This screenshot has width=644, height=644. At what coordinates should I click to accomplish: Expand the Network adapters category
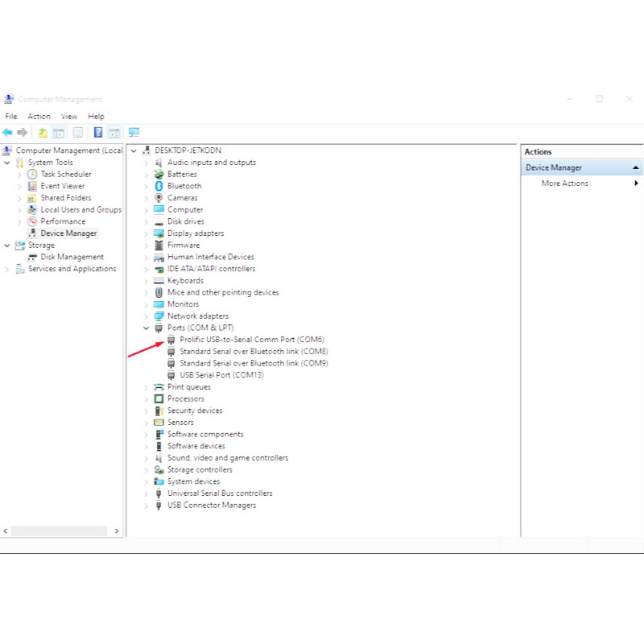tap(147, 316)
